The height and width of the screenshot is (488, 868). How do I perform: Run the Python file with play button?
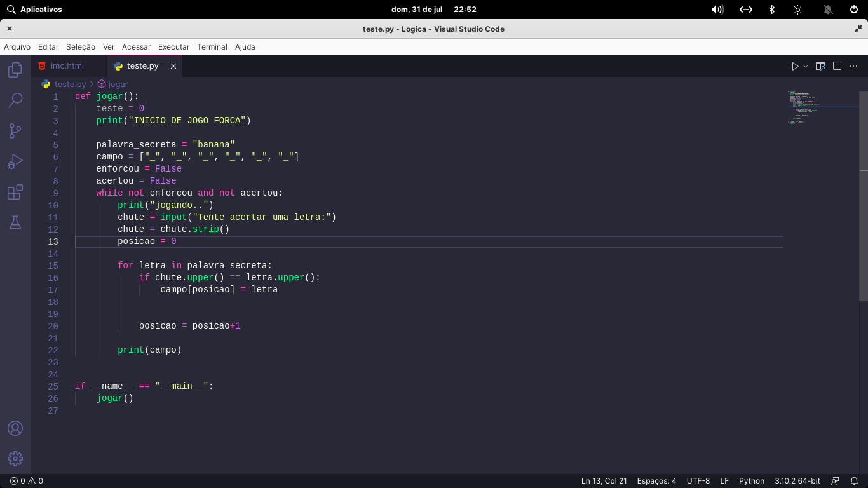coord(795,66)
